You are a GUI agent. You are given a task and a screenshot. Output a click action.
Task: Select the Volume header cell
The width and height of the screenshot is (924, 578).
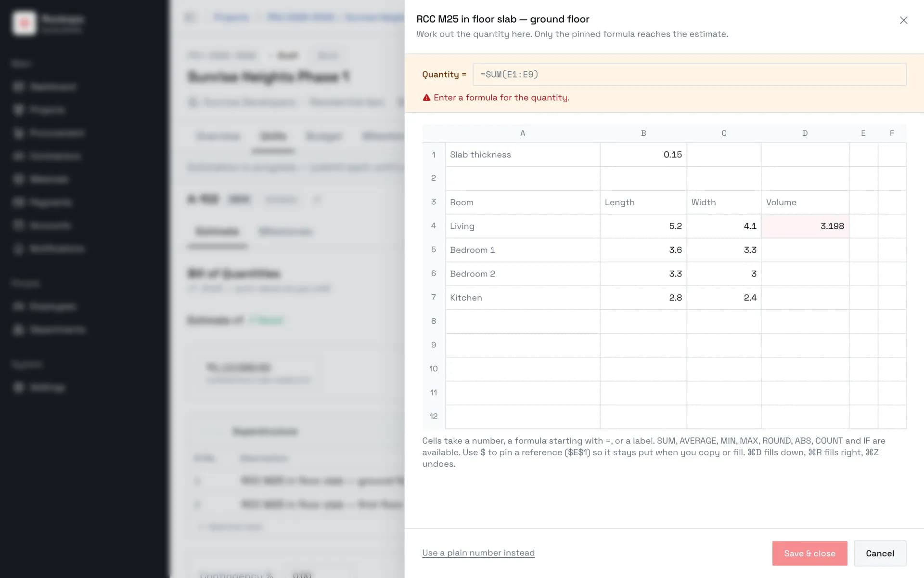805,202
